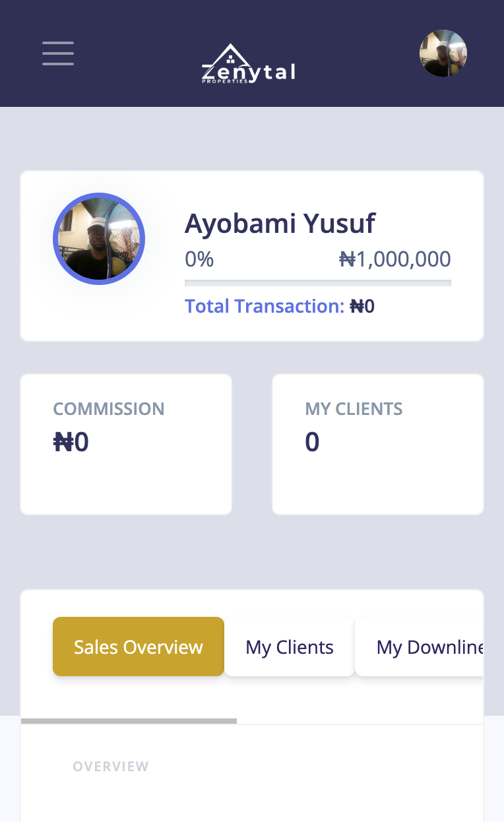
Task: Open the hamburger navigation menu
Action: pos(58,53)
